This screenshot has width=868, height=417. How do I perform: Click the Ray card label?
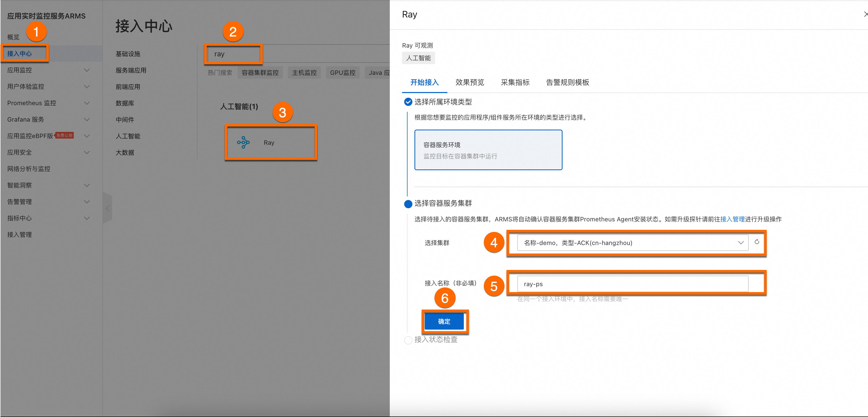(x=269, y=142)
